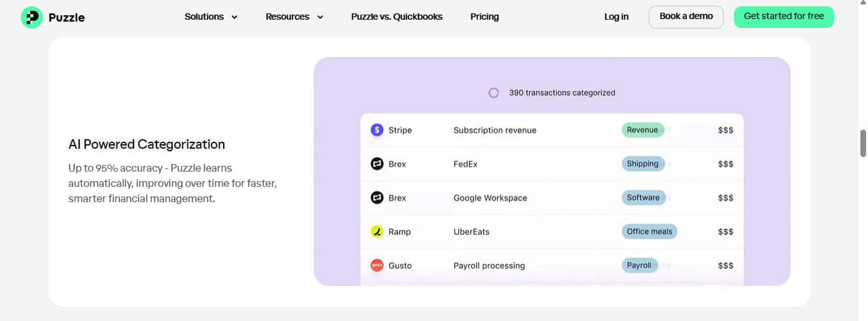Viewport: 868px width, 321px height.
Task: Click the FedEx transaction text
Action: tap(465, 164)
